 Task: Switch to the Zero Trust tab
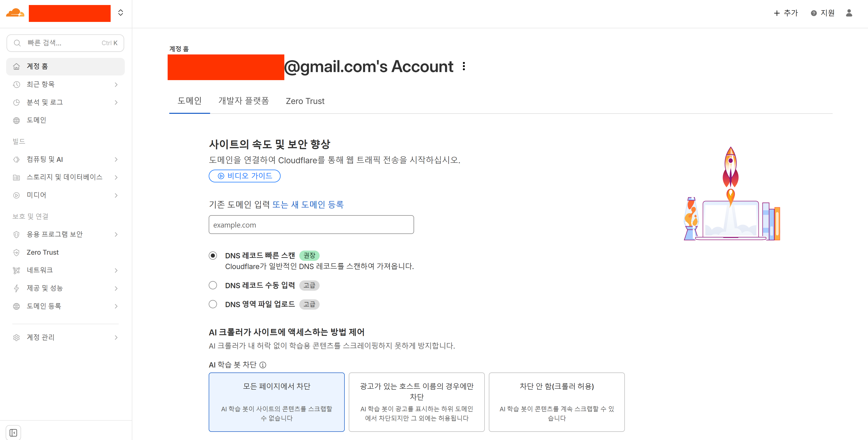pos(305,101)
